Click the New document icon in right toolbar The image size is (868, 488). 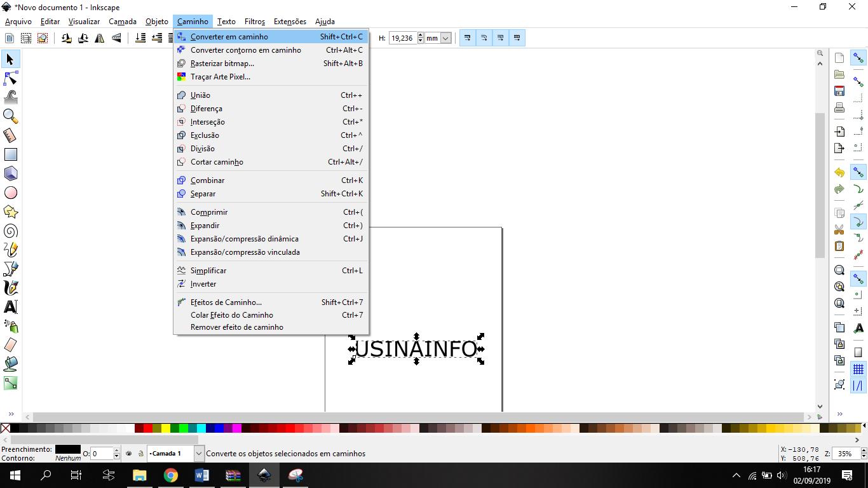point(839,58)
